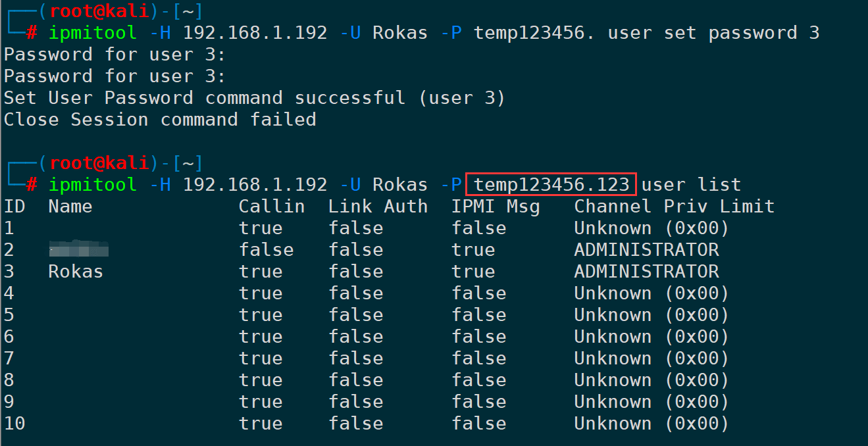Image resolution: width=868 pixels, height=446 pixels.
Task: Click the 'Close Session command failed' message
Action: [x=160, y=120]
